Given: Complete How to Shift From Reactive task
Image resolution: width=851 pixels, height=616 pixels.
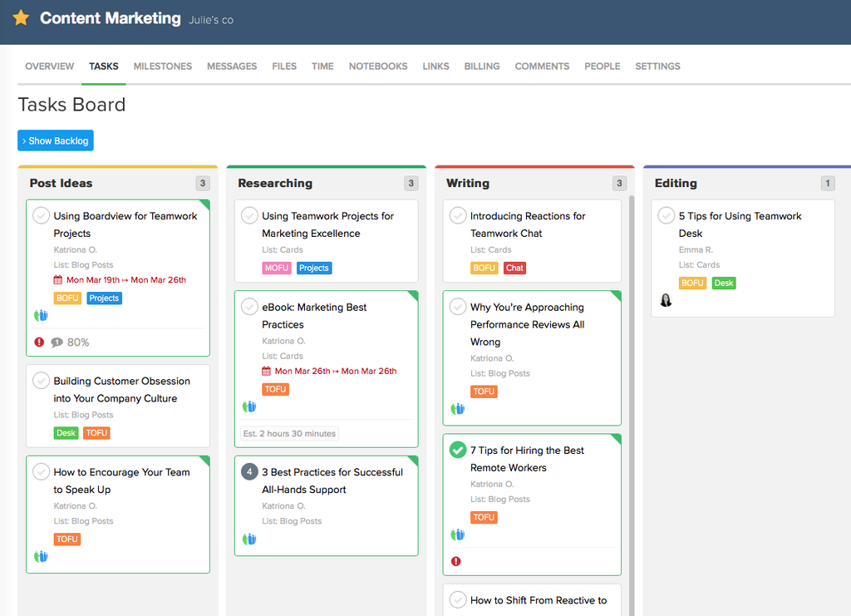Looking at the screenshot, I should (458, 599).
